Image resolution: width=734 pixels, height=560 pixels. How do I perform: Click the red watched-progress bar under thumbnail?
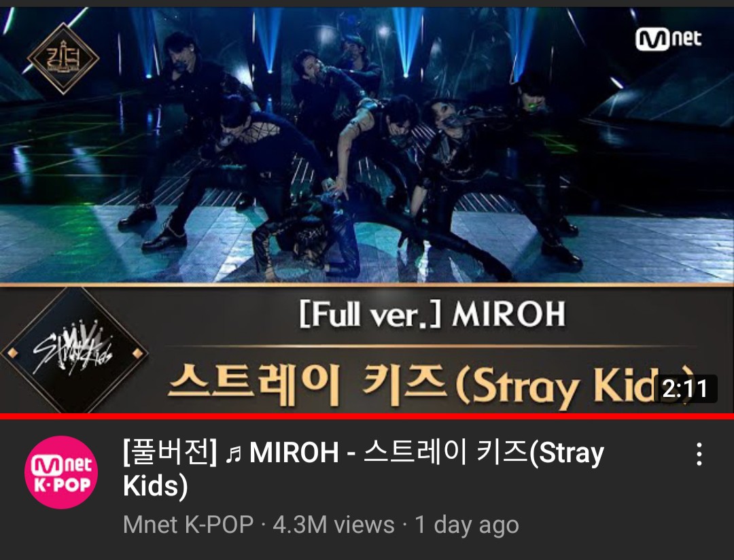(367, 416)
